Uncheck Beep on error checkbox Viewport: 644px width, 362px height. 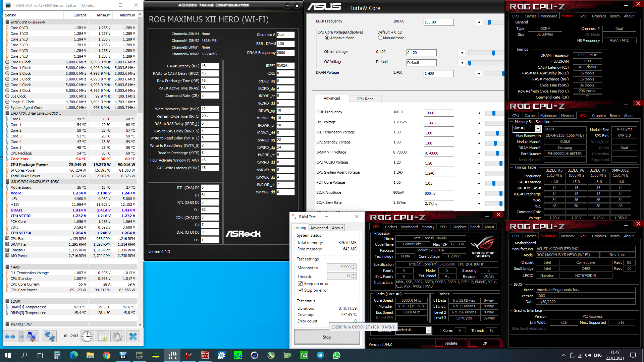300,284
